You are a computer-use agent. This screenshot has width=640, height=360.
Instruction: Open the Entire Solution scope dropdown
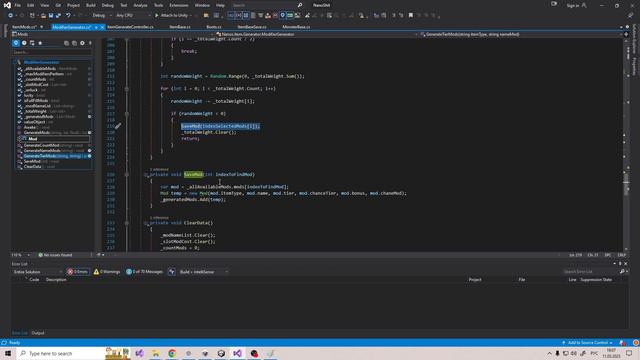click(38, 272)
